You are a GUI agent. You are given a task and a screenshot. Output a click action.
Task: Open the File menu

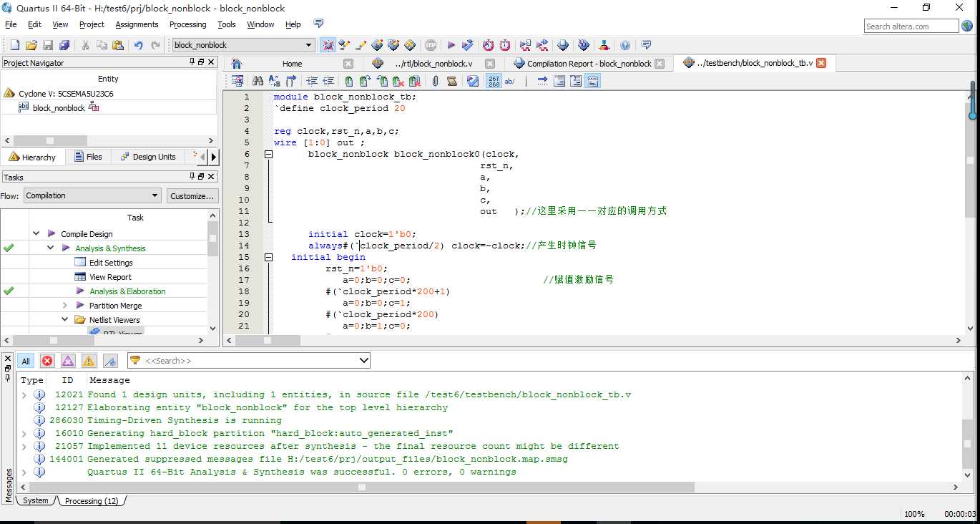(x=11, y=24)
